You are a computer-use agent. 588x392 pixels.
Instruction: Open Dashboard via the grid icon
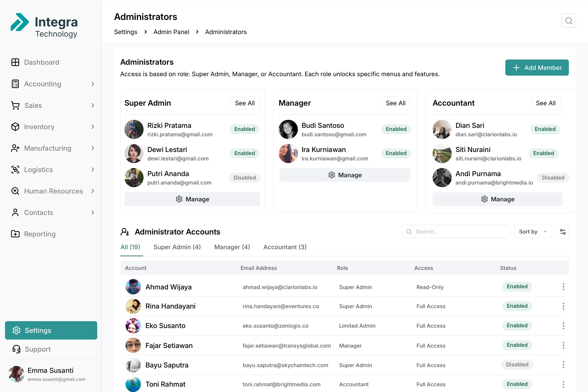tap(15, 62)
